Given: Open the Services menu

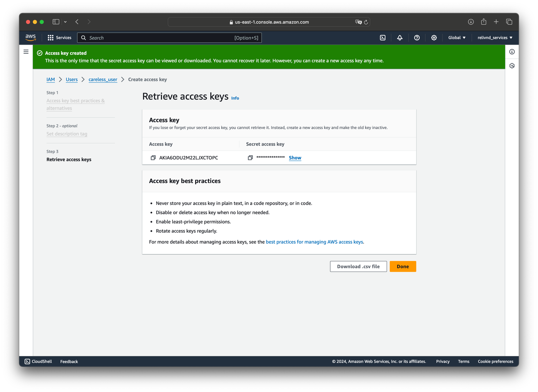Looking at the screenshot, I should (x=60, y=38).
